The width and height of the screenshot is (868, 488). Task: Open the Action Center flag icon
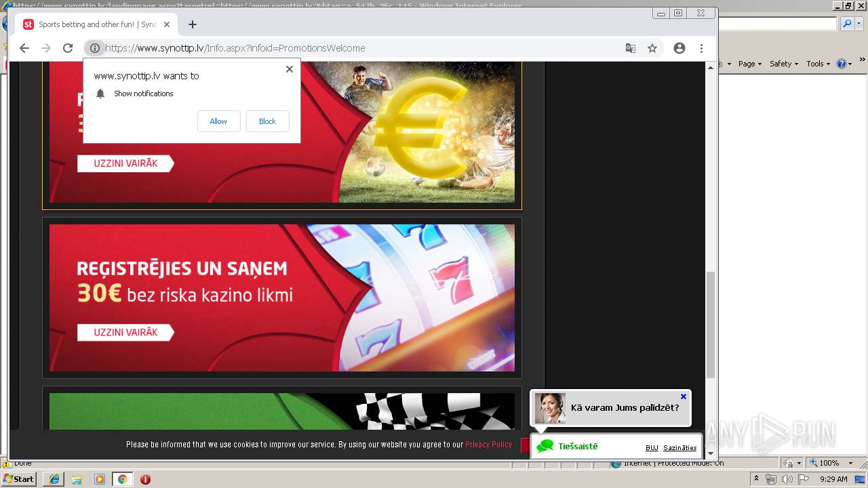(x=803, y=479)
